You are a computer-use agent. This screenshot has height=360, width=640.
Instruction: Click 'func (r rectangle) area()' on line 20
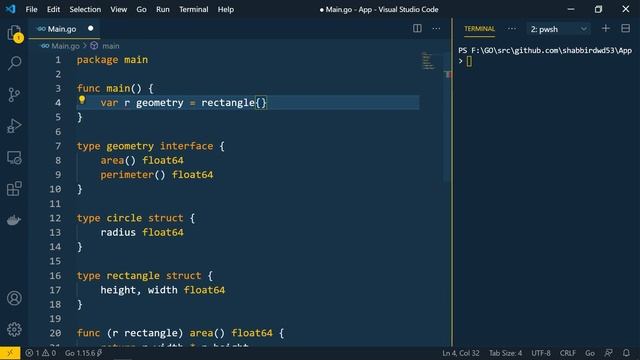151,333
